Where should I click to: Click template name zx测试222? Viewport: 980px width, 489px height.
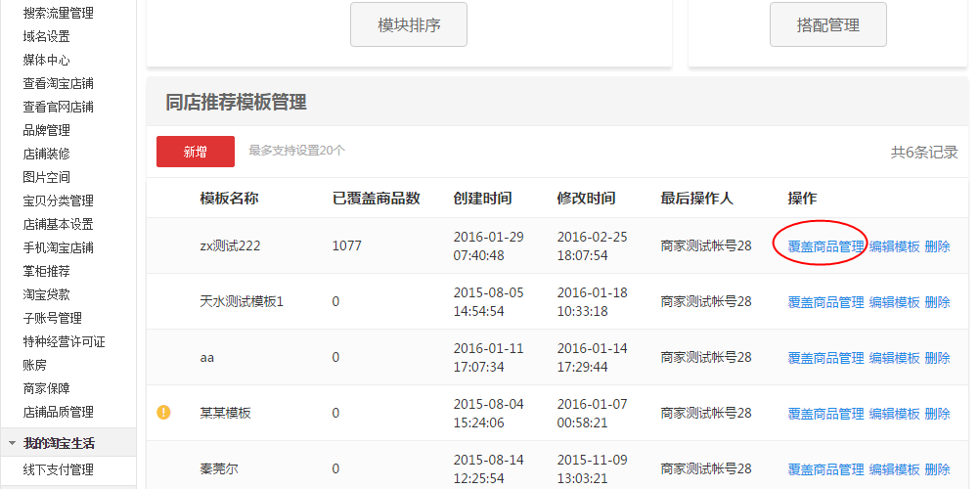[230, 245]
